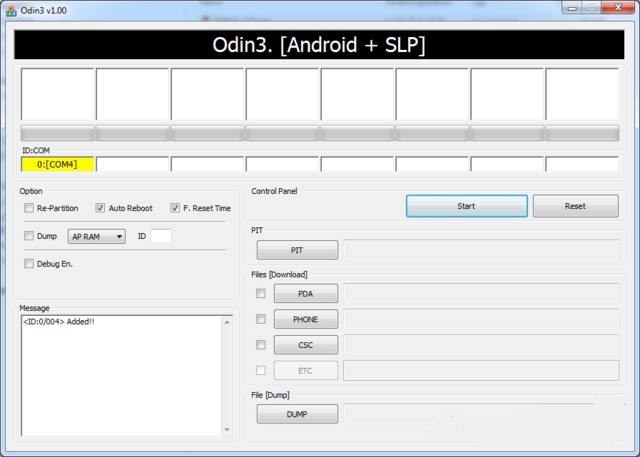This screenshot has width=640, height=457.
Task: Click the Start button
Action: click(467, 206)
